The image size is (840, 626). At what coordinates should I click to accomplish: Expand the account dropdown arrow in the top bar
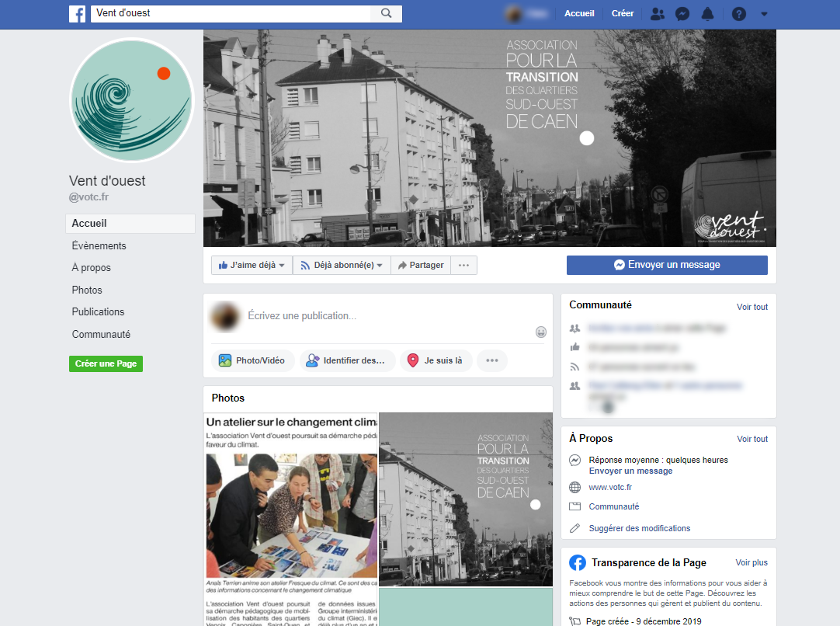(764, 14)
